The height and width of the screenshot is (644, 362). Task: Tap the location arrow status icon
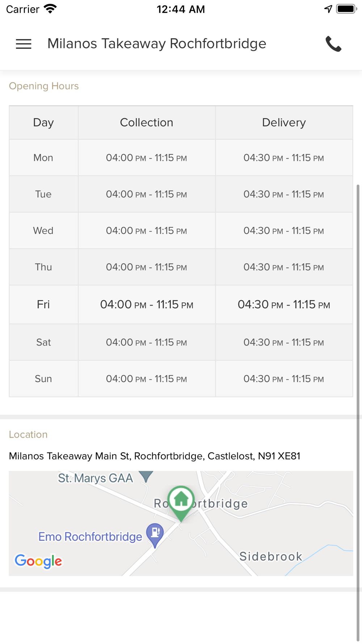(328, 9)
